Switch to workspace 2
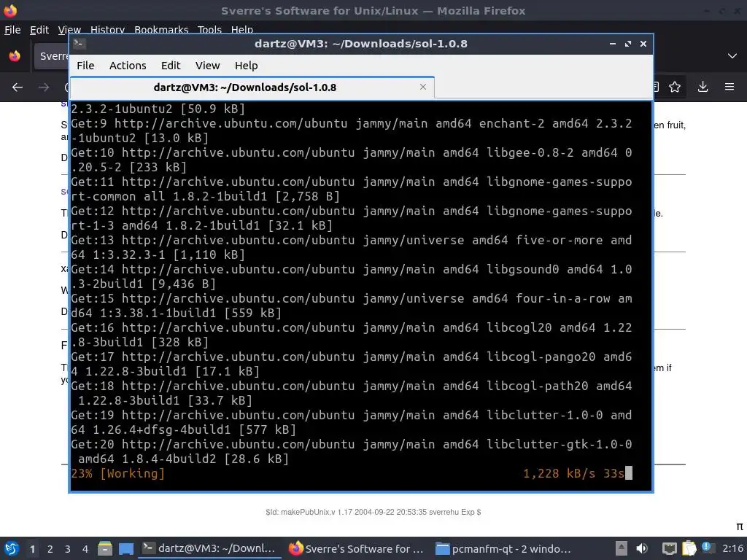747x560 pixels. point(50,549)
